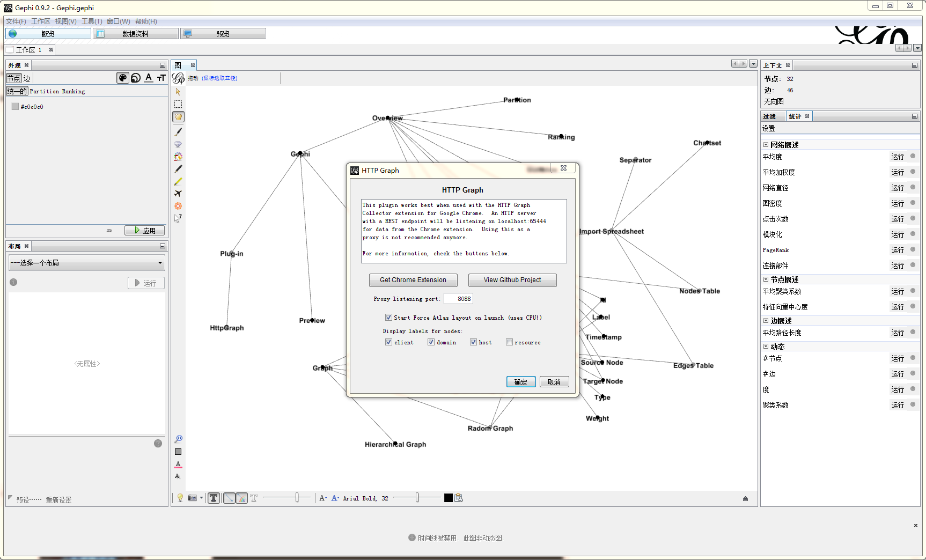Check the resource label checkbox

pos(509,342)
